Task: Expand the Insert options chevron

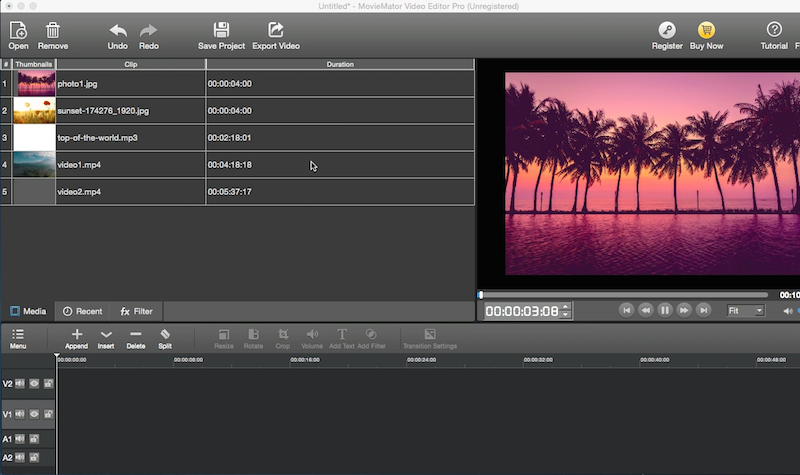Action: (x=106, y=336)
